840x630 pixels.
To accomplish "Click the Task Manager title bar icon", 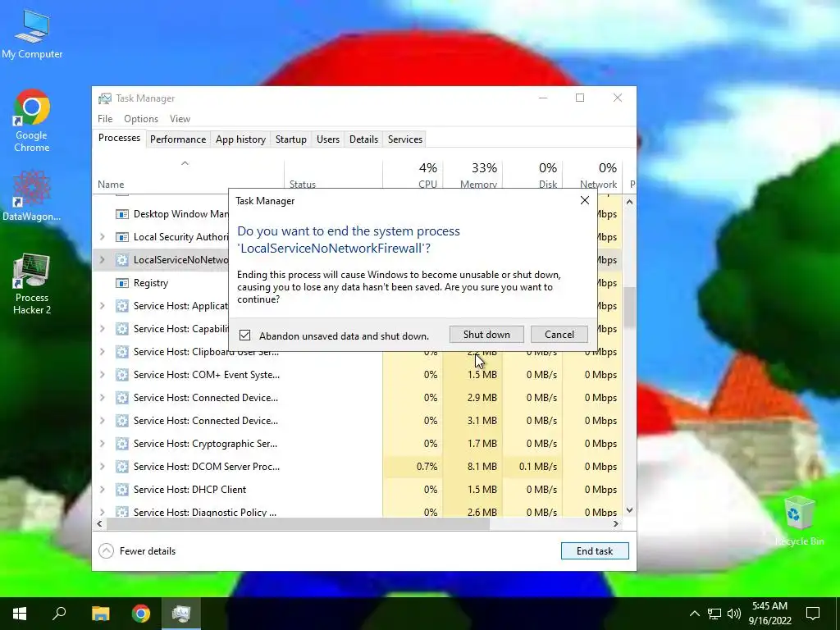I will click(x=105, y=98).
